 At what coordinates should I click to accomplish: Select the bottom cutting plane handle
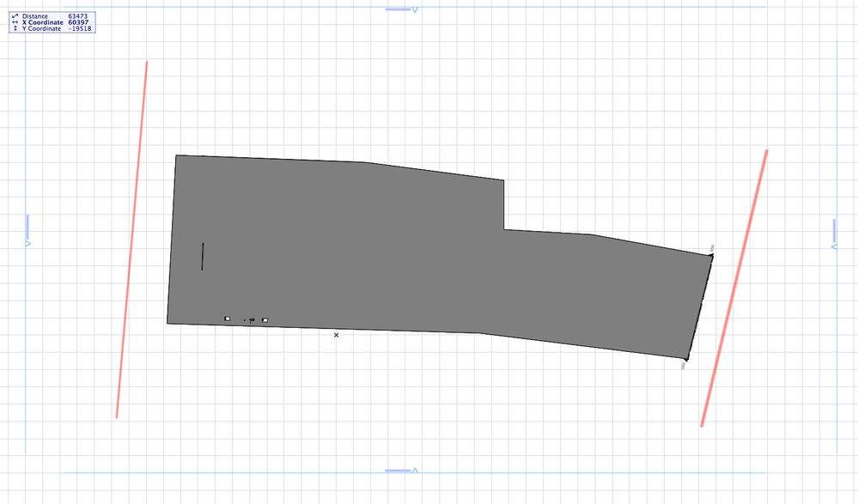(402, 470)
